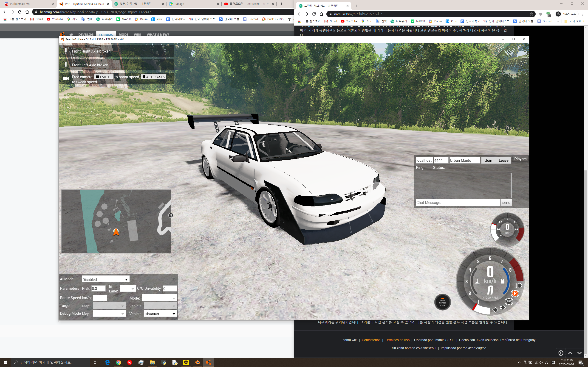Click the engine temperature gauge icon
The height and width of the screenshot is (367, 588).
[x=477, y=281]
